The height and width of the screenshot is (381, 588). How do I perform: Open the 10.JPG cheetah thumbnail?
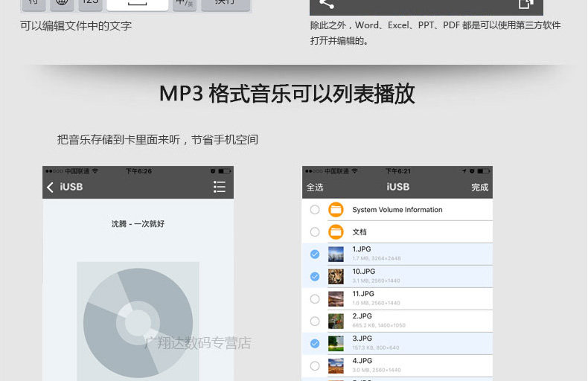tap(336, 277)
